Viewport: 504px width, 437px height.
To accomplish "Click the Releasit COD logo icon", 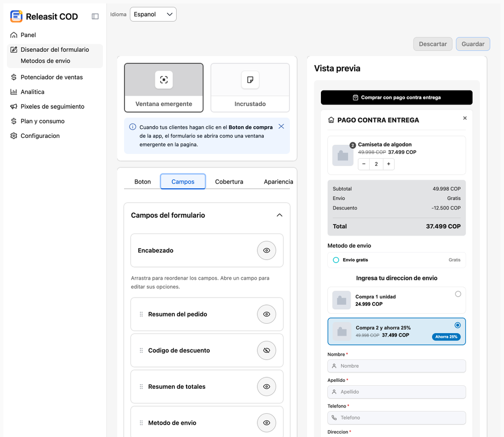I will click(x=16, y=16).
